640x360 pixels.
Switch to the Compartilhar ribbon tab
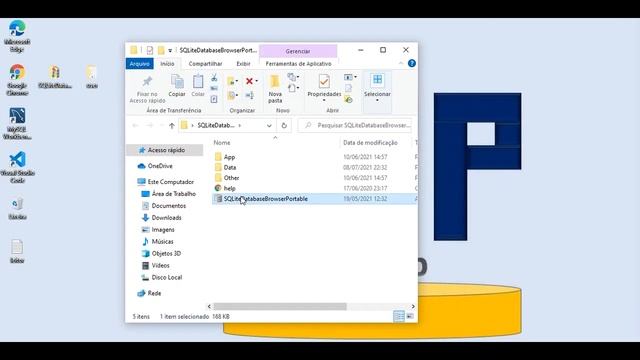[205, 64]
